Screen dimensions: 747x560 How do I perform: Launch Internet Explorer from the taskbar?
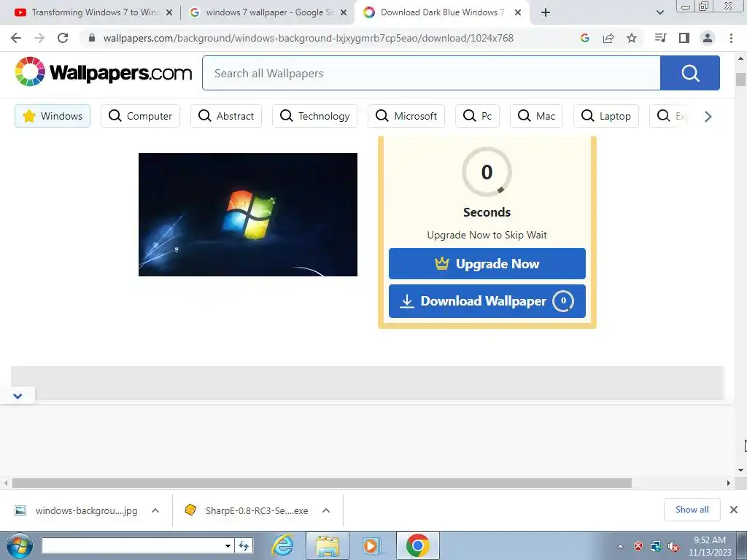tap(282, 545)
